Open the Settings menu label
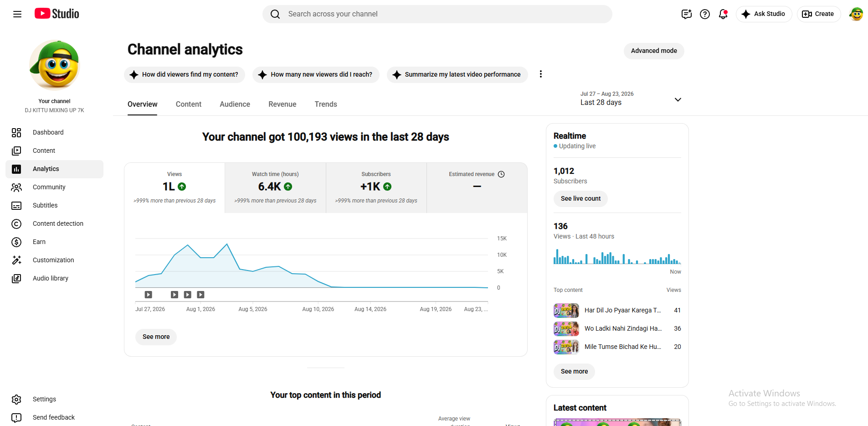Viewport: 868px width, 426px height. click(x=44, y=399)
